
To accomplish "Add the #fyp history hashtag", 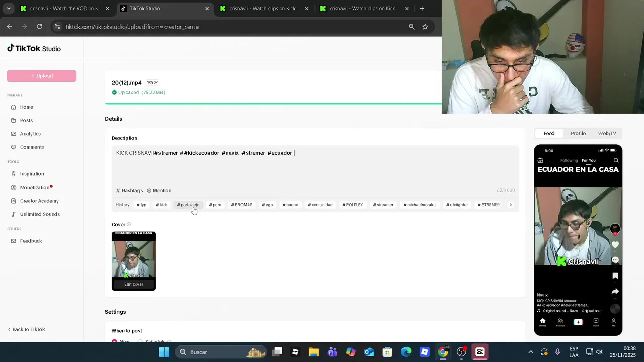I will click(141, 205).
